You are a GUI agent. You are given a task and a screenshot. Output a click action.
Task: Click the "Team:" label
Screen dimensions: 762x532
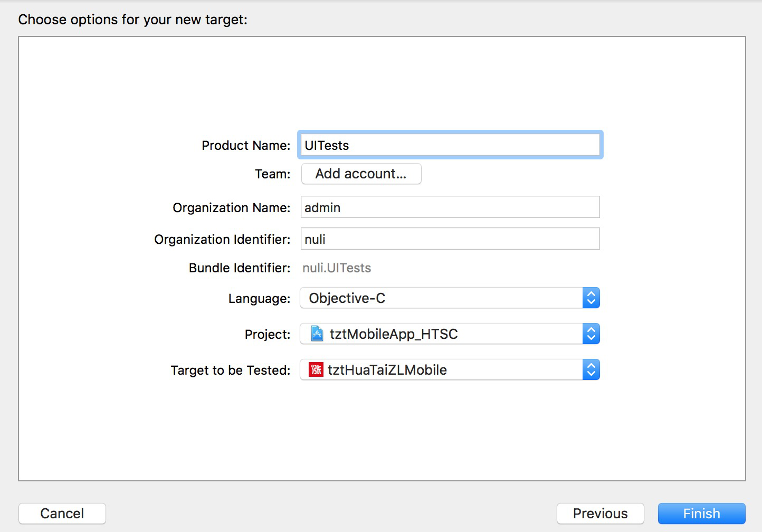click(x=272, y=174)
